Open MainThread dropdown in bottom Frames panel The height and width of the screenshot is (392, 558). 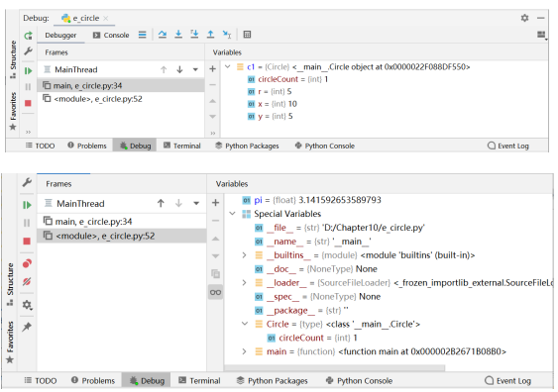point(196,204)
